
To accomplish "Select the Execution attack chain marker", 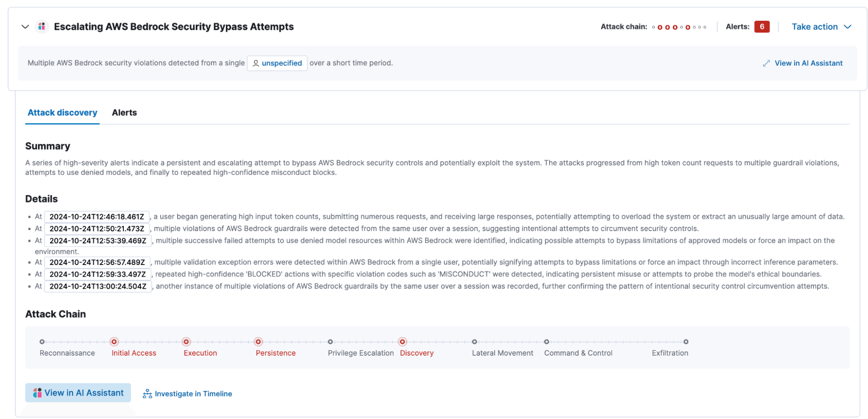I will coord(186,342).
